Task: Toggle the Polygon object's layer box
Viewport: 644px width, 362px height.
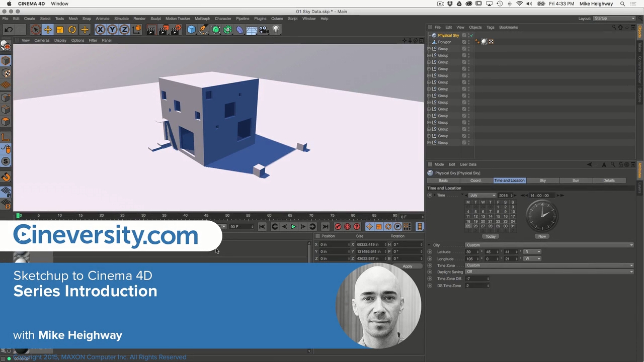Action: [x=464, y=42]
